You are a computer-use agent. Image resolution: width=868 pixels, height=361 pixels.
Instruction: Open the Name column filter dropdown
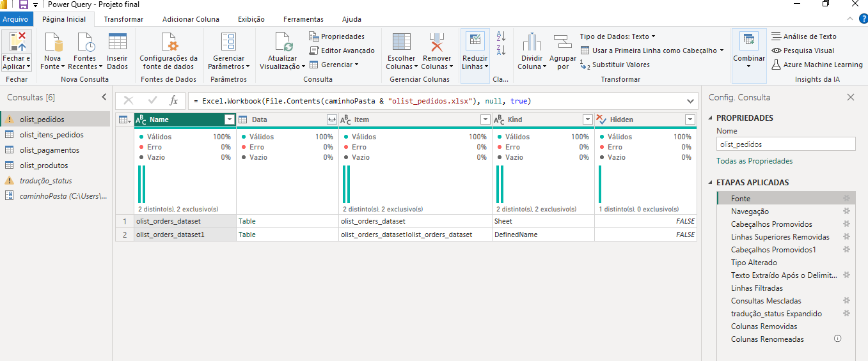230,119
